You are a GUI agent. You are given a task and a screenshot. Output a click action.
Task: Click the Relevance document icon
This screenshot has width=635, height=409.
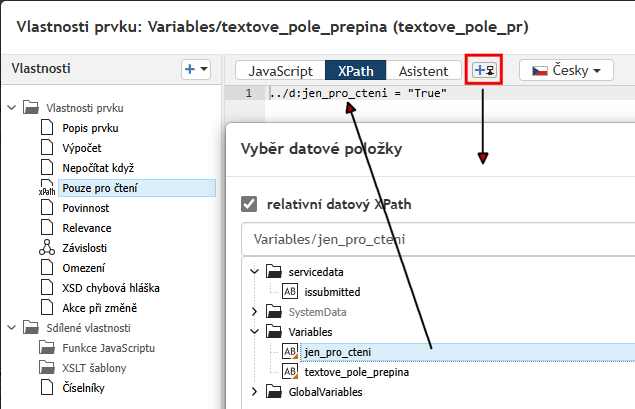pyautogui.click(x=47, y=227)
